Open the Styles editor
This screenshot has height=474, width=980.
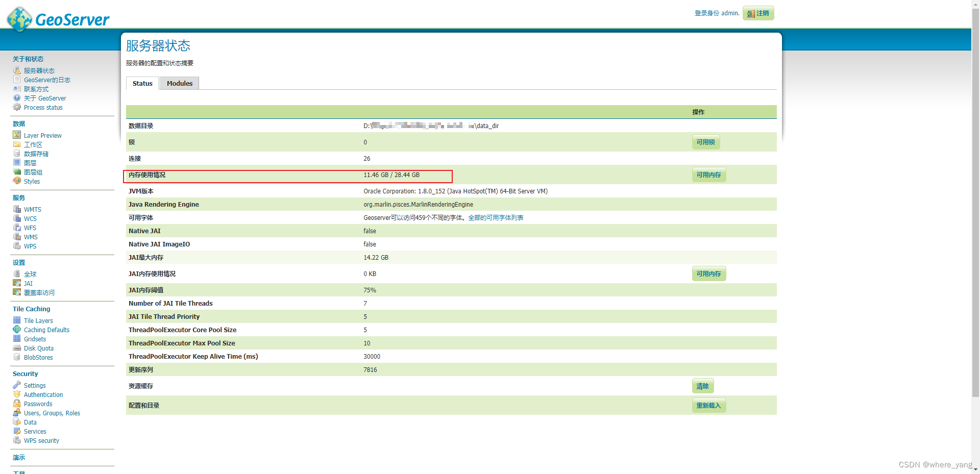[31, 181]
